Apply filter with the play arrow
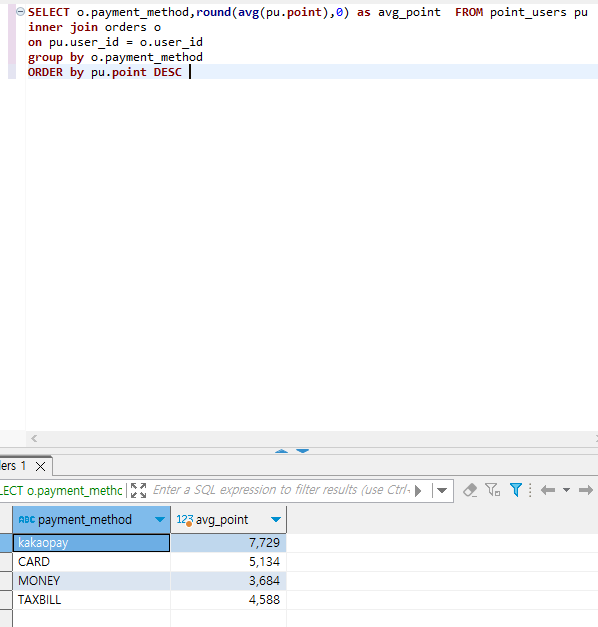Screen dimensions: 598x627 coord(418,491)
